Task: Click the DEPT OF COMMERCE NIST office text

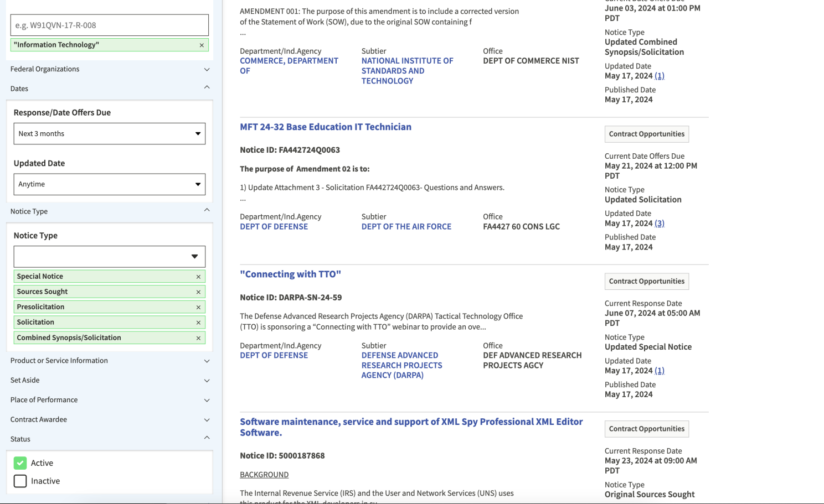Action: (531, 61)
